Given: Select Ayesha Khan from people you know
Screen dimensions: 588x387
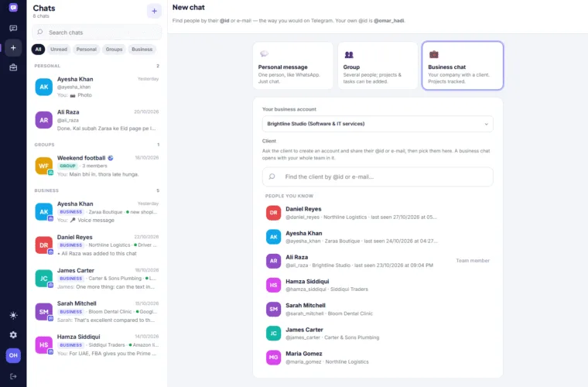Looking at the screenshot, I should pos(378,237).
